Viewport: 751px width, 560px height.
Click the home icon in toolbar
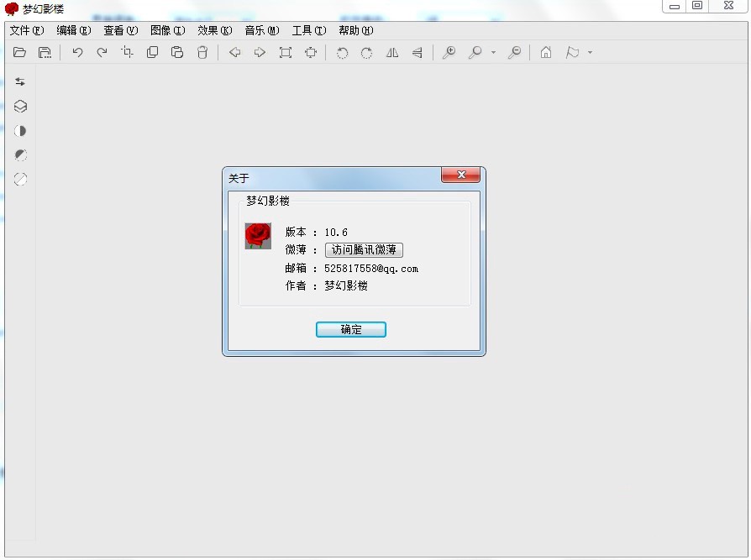[x=546, y=52]
